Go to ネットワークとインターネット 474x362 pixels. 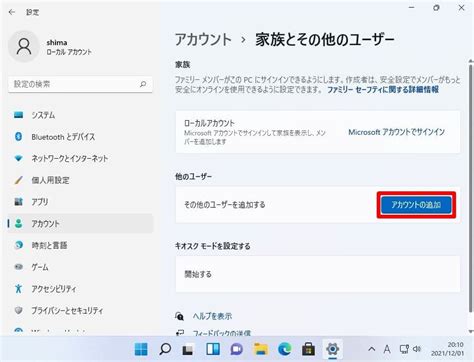(80, 158)
